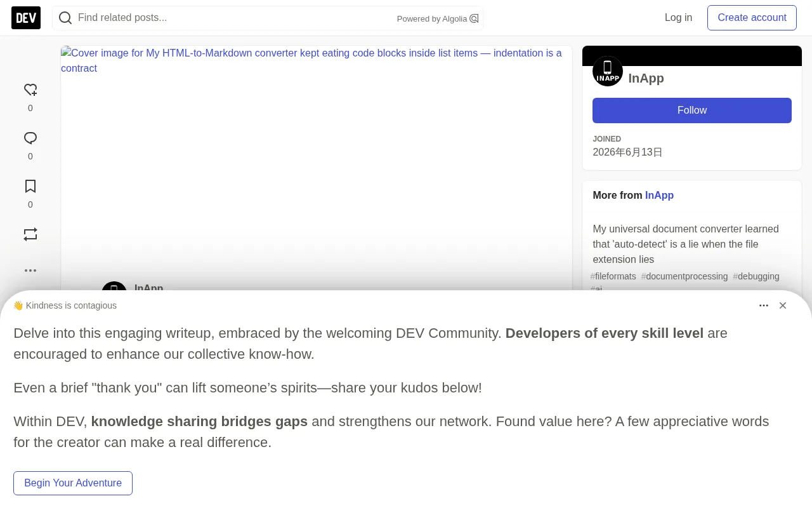
Task: Click the joined date 2026年6月13日
Action: pos(627,152)
